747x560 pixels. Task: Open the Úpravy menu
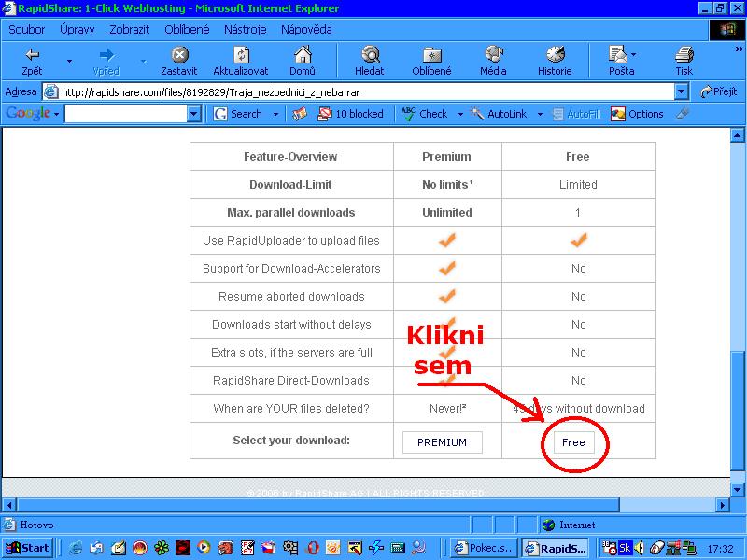pyautogui.click(x=78, y=30)
